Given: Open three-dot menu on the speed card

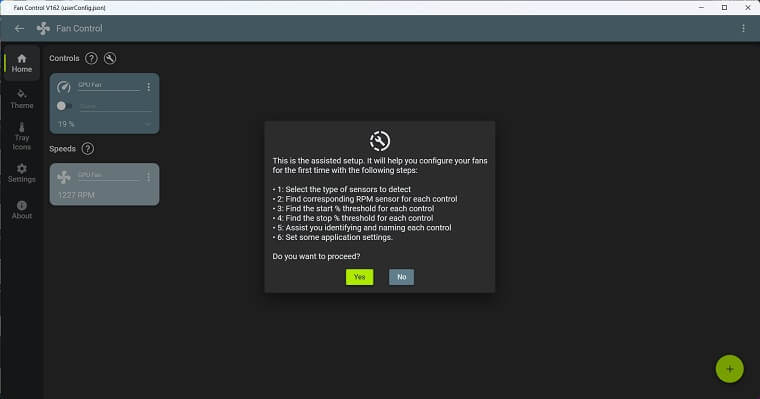Looking at the screenshot, I should tap(148, 177).
